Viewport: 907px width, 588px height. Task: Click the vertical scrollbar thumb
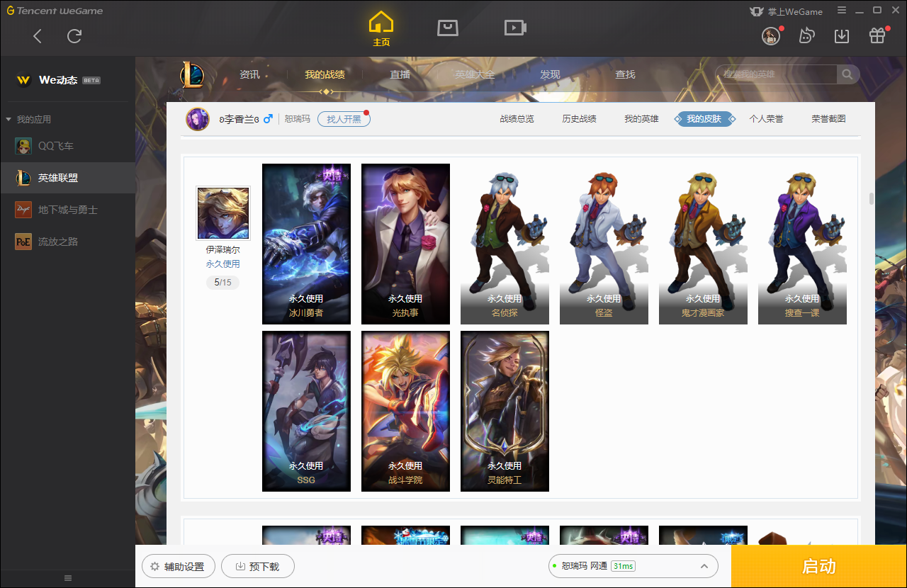[871, 198]
